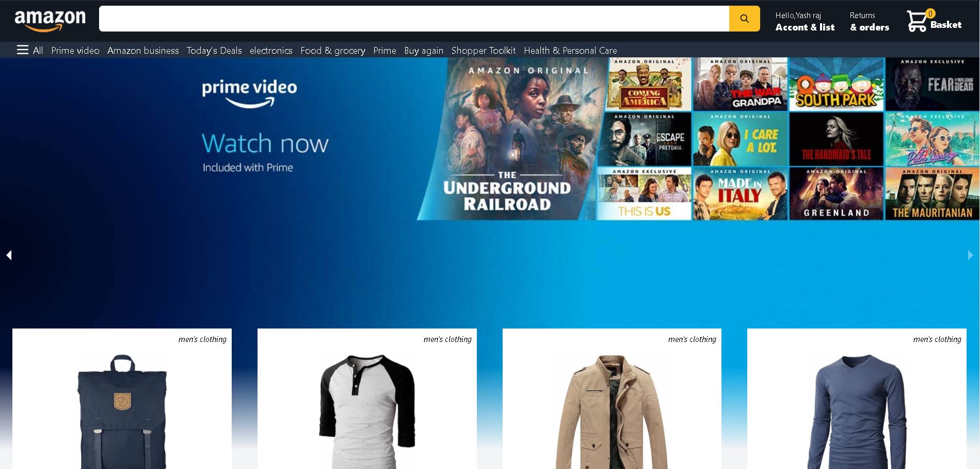Open Returns & orders
This screenshot has width=980, height=469.
[x=870, y=22]
